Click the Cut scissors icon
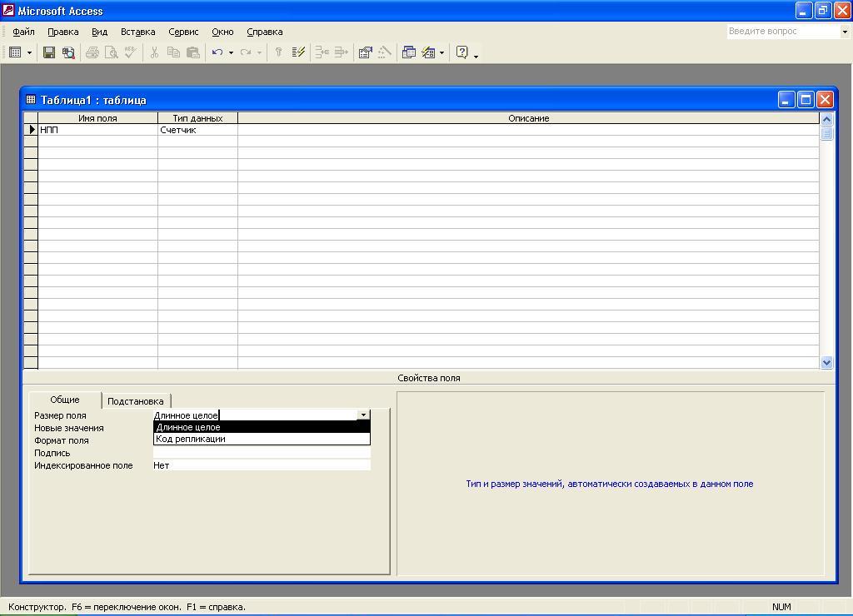 coord(154,52)
